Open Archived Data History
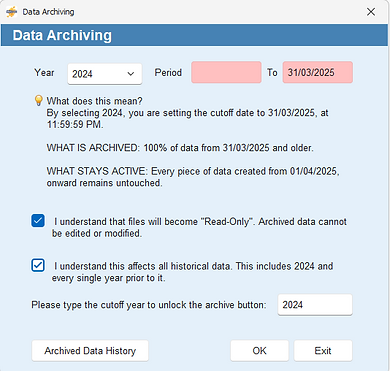Image resolution: width=390 pixels, height=371 pixels. pos(90,351)
